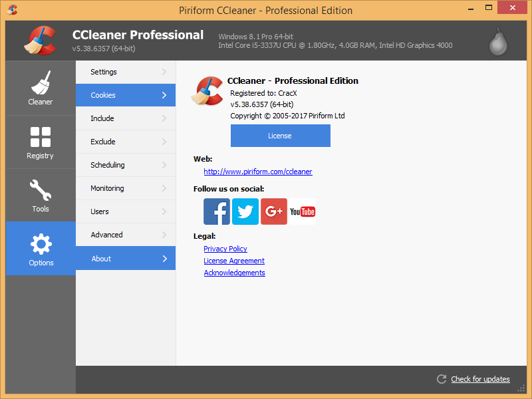Open the Advanced options page
Screen dimensions: 532x399
[x=126, y=235]
